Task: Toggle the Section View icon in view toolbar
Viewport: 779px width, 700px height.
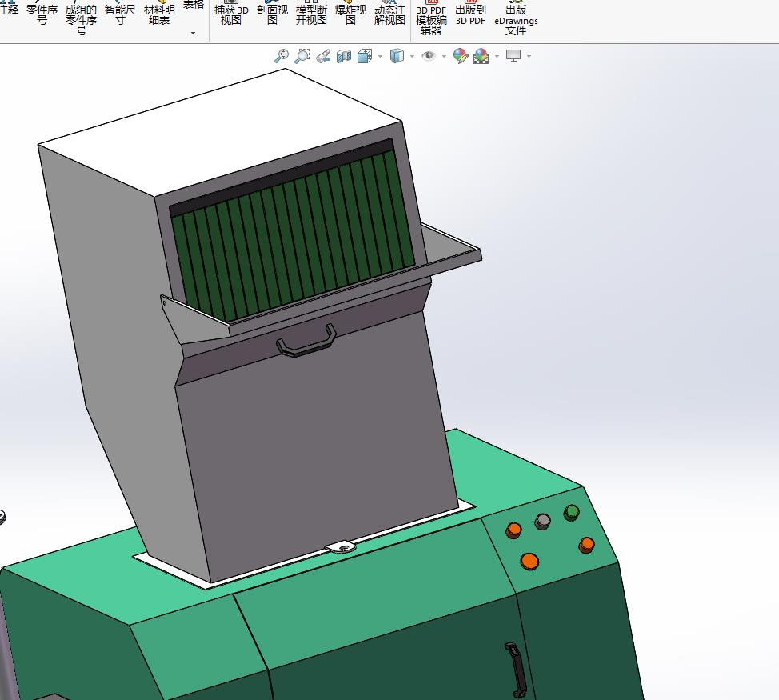Action: [344, 56]
